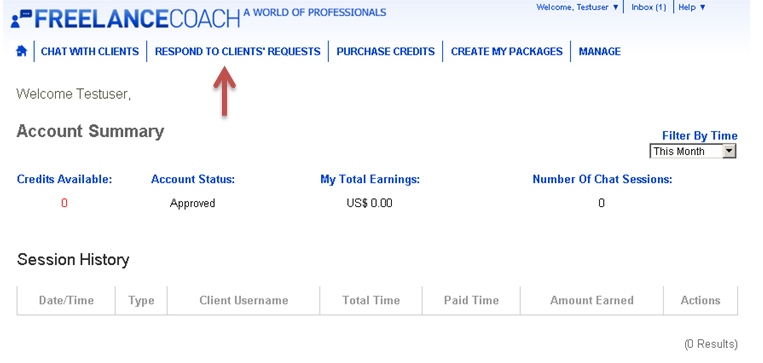
Task: Click the Credits Available label
Action: click(x=64, y=179)
